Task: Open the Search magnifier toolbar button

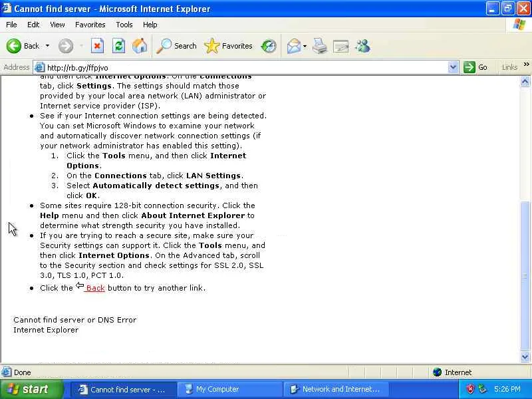Action: 176,46
